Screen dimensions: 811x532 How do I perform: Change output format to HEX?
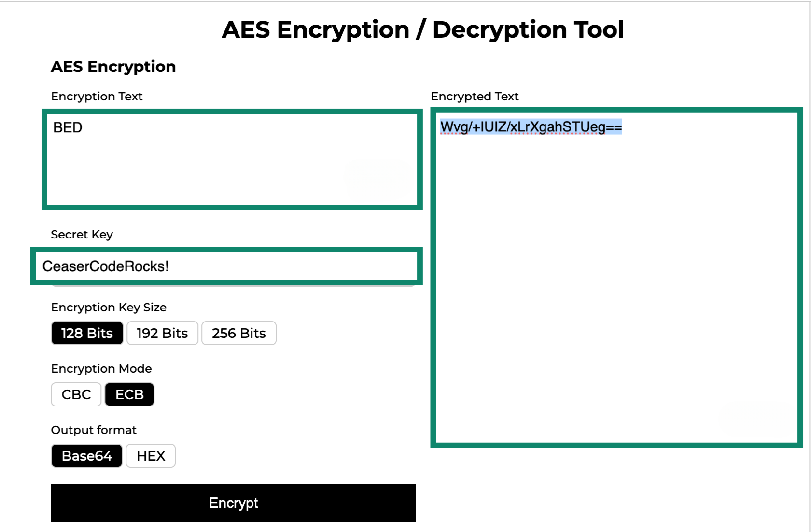click(x=150, y=456)
